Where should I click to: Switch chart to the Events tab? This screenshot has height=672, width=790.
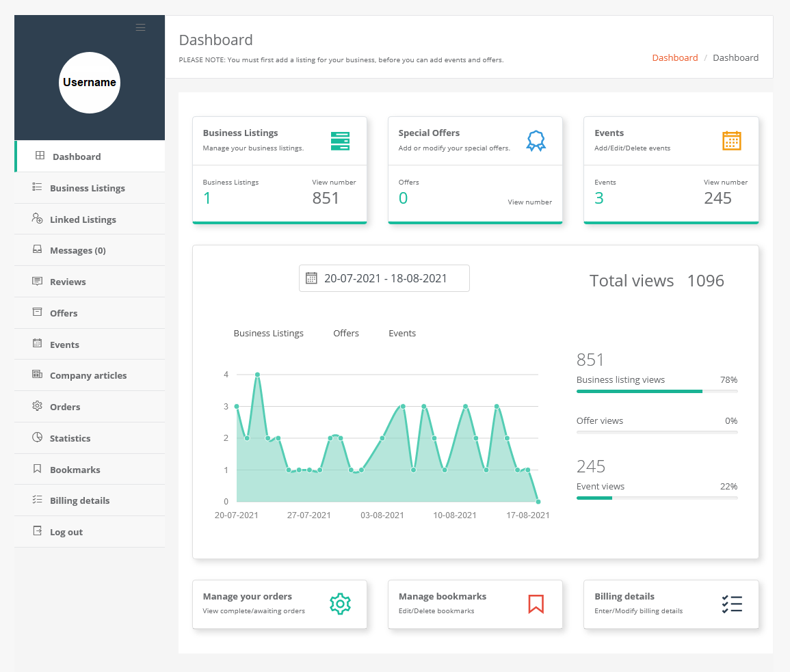(402, 333)
